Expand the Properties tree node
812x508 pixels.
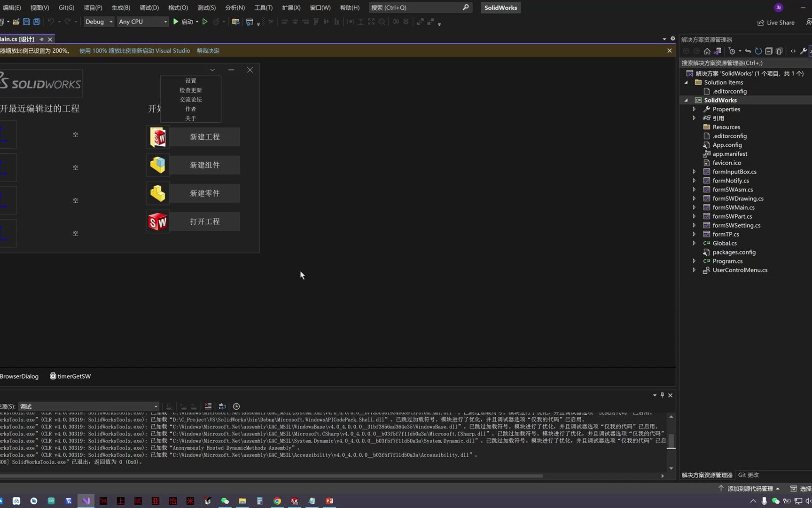pyautogui.click(x=694, y=109)
